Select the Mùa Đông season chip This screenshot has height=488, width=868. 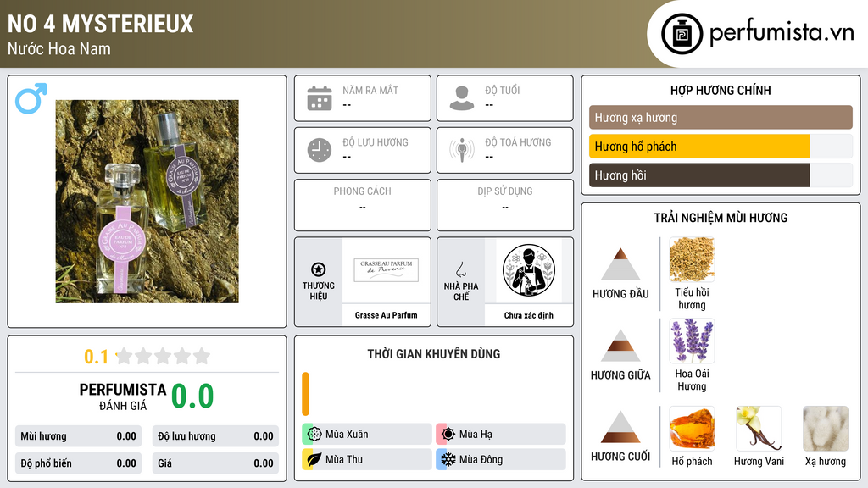pos(501,459)
